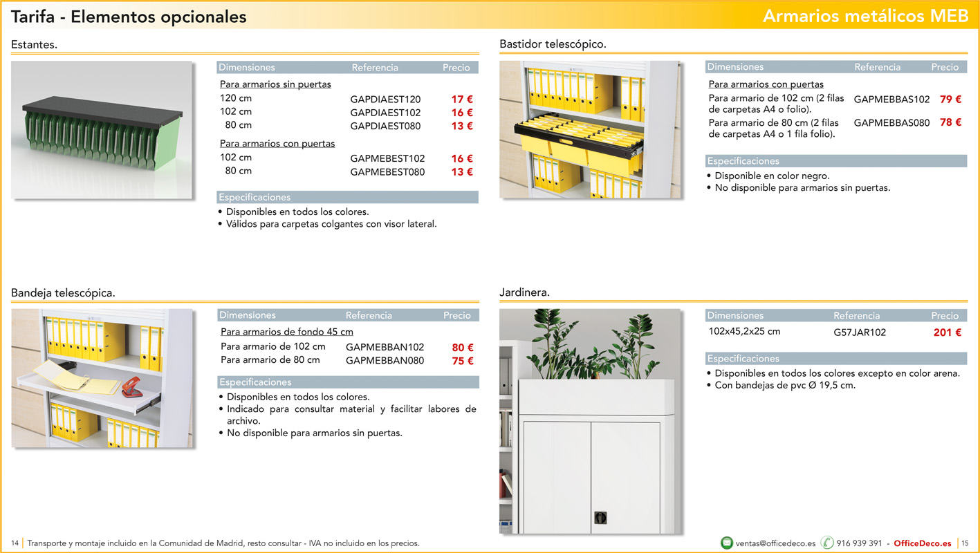The height and width of the screenshot is (553, 980).
Task: Open the OfficeDeco.es website link
Action: [x=923, y=543]
